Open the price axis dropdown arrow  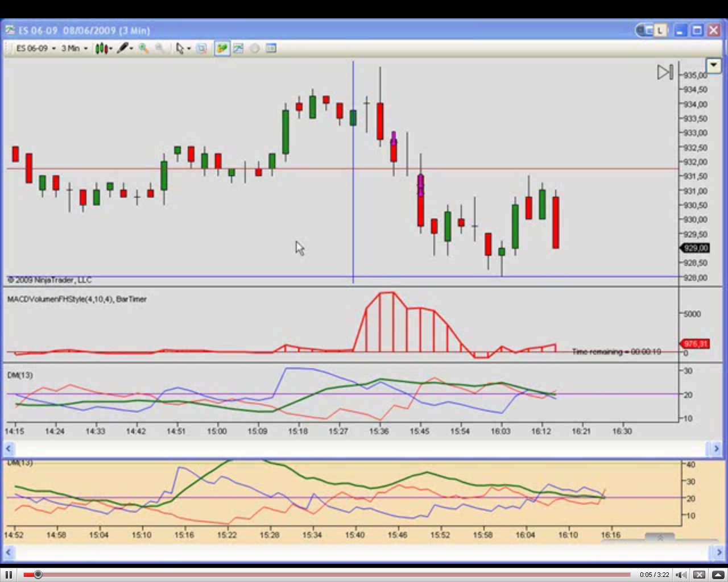pyautogui.click(x=713, y=65)
